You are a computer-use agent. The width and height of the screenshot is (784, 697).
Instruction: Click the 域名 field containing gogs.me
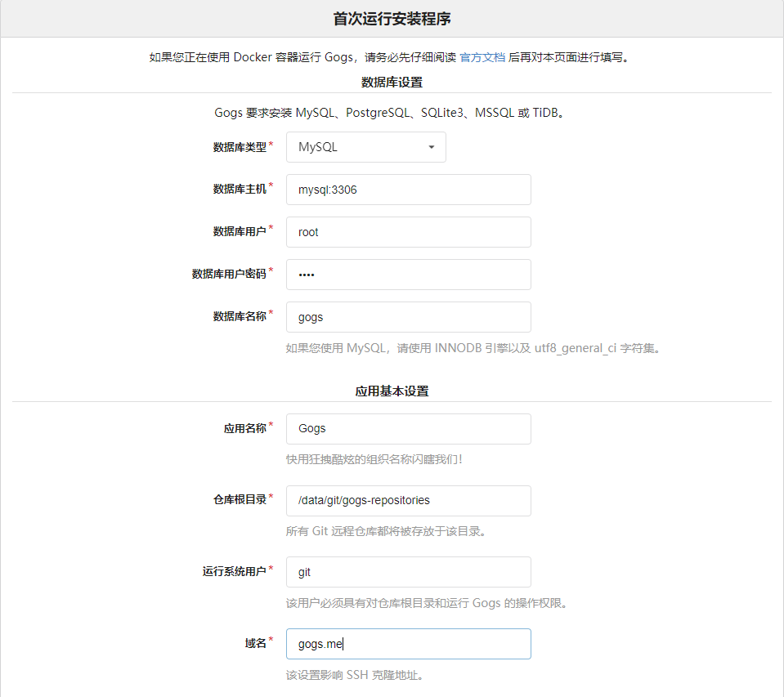(408, 644)
